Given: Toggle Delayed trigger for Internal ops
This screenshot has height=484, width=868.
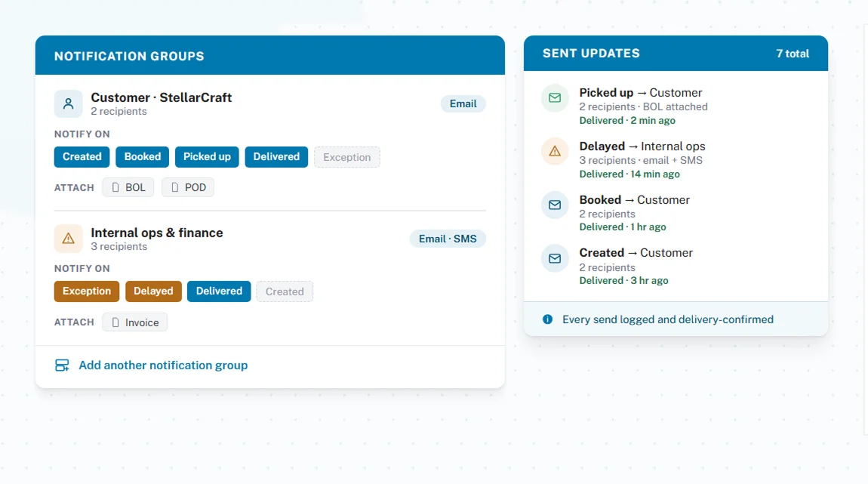Looking at the screenshot, I should click(153, 291).
